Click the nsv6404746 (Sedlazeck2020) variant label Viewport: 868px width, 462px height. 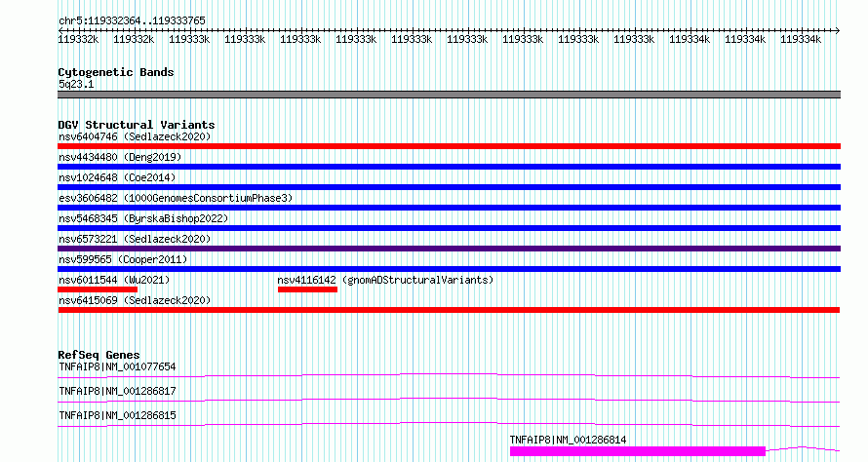135,136
